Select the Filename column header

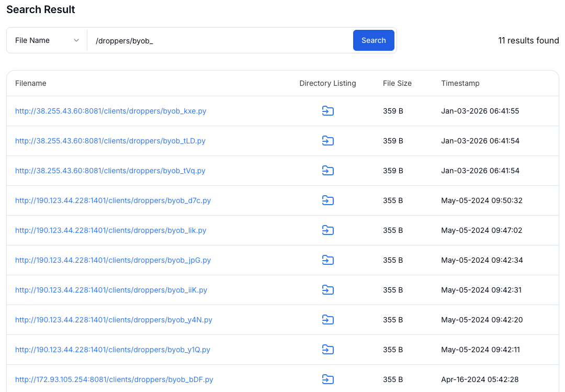[x=31, y=83]
